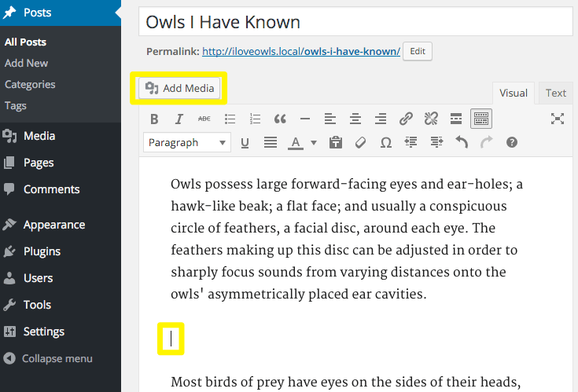
Task: Open keyboard shortcuts help
Action: point(512,142)
